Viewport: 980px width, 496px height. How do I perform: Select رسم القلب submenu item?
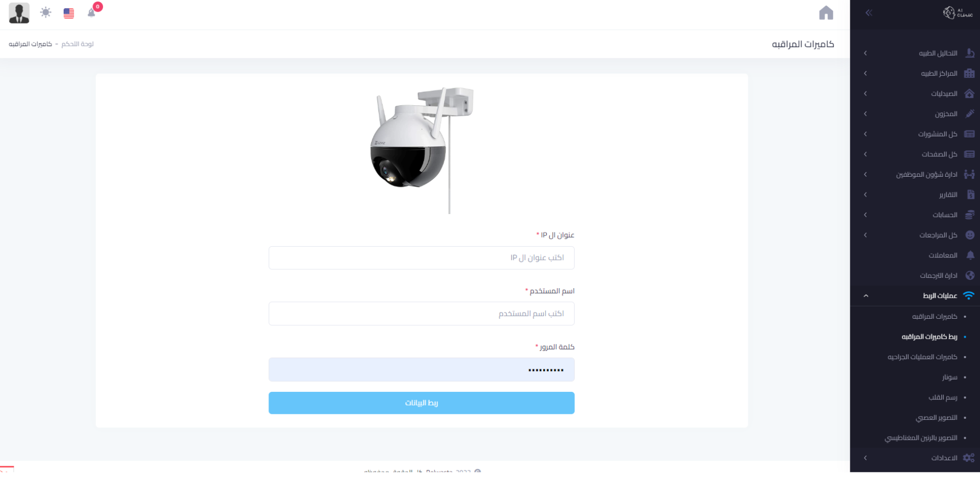tap(943, 397)
